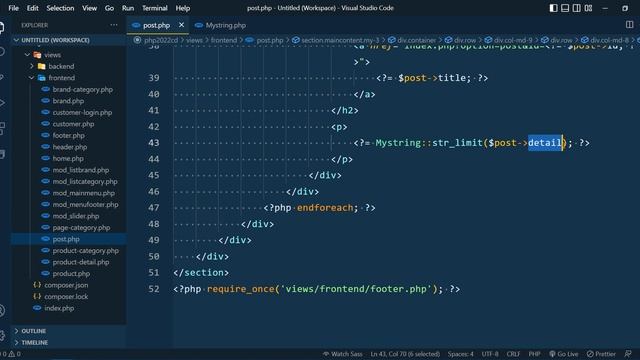Open brand-category.php file

(82, 89)
